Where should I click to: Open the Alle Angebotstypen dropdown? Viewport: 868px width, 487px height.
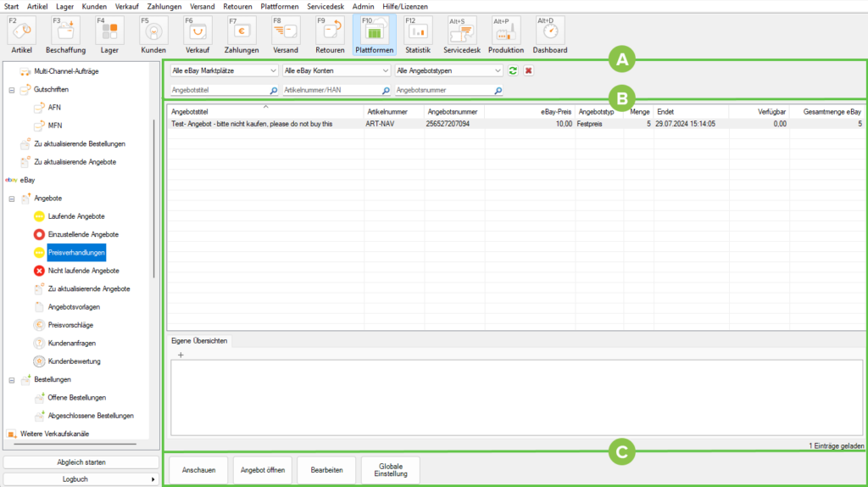pyautogui.click(x=448, y=70)
